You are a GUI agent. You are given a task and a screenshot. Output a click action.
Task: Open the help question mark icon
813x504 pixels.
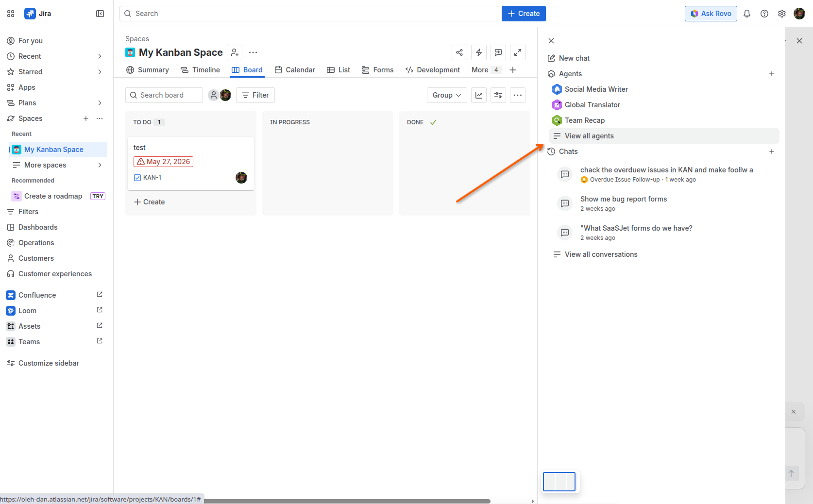764,14
